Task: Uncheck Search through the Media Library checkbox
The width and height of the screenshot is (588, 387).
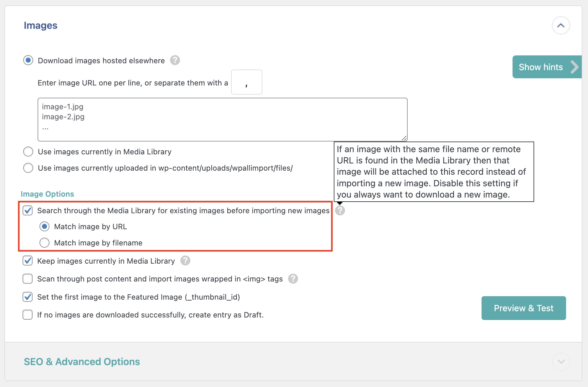Action: [28, 210]
